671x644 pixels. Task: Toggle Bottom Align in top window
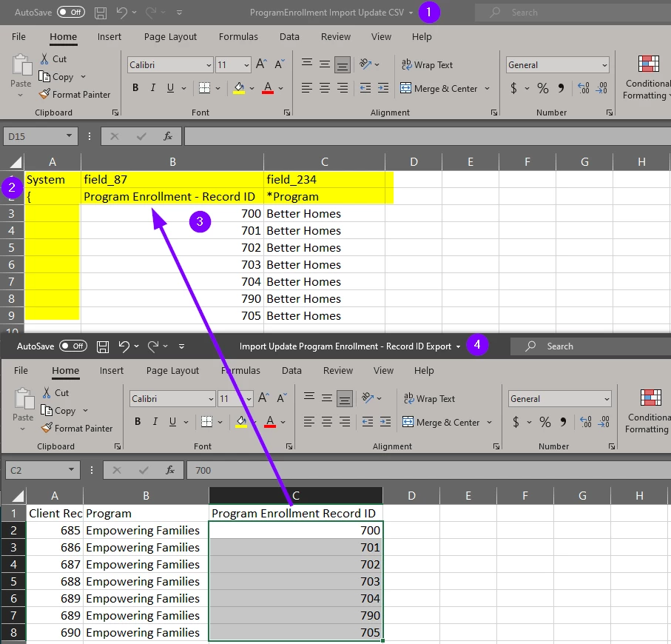(x=343, y=64)
